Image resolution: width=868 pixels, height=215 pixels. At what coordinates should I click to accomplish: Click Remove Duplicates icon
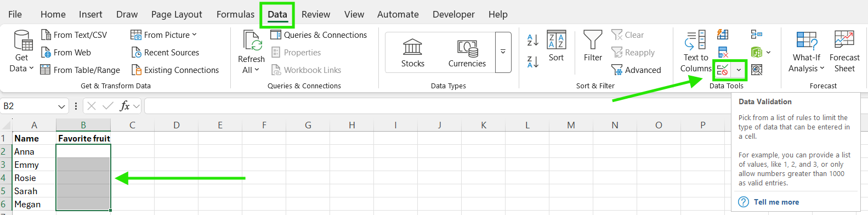(x=723, y=52)
